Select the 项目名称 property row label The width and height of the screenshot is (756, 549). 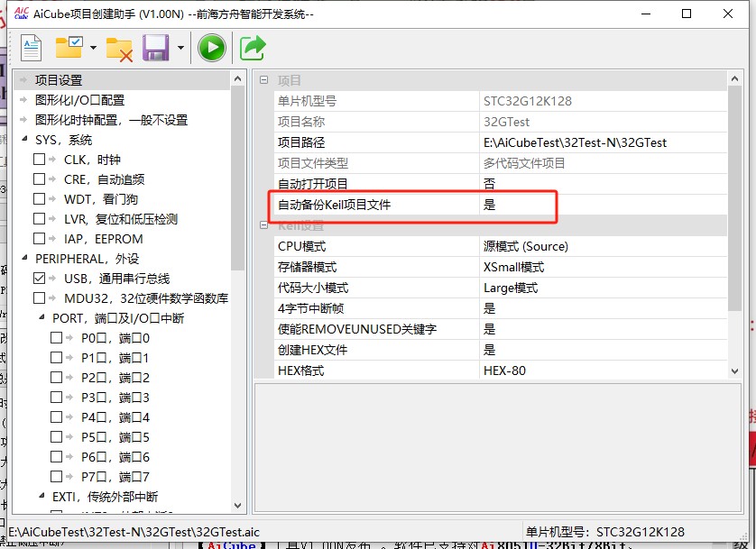pos(301,122)
